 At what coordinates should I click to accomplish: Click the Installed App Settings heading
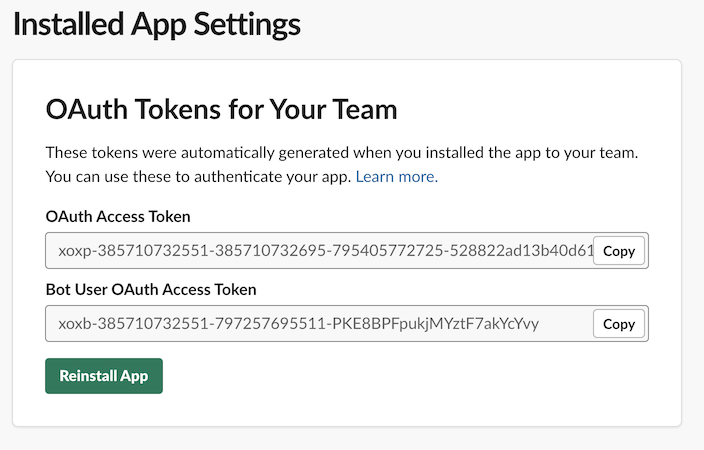click(x=157, y=25)
